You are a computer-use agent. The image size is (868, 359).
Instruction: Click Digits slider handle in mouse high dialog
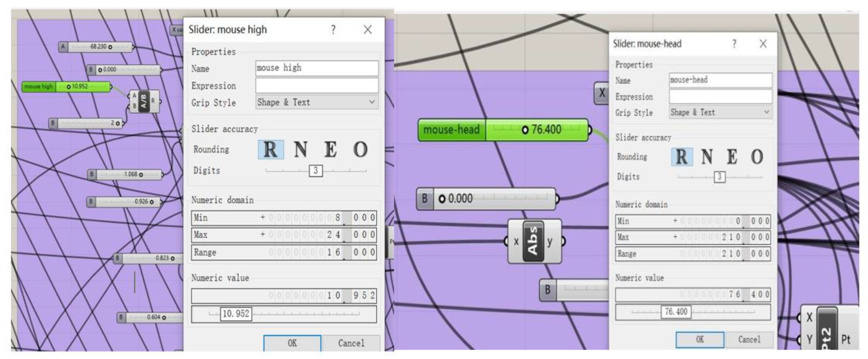pos(315,171)
